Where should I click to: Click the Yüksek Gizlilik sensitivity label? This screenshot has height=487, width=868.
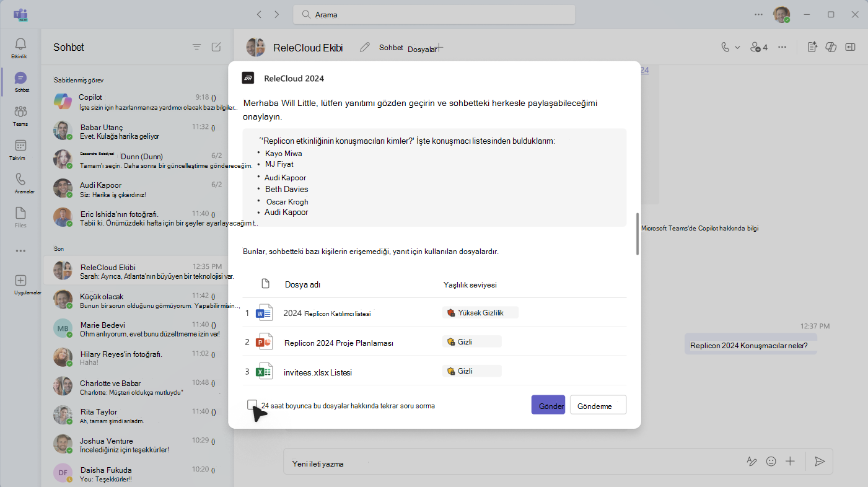click(480, 313)
